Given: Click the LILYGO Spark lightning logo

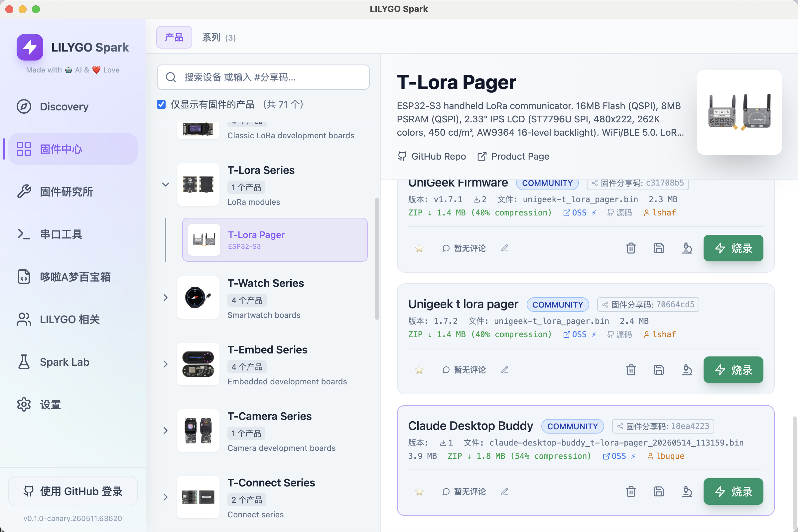Looking at the screenshot, I should coord(30,47).
